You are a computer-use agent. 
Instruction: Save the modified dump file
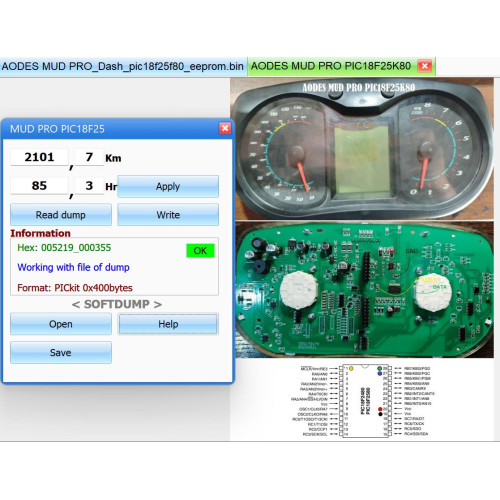61,352
